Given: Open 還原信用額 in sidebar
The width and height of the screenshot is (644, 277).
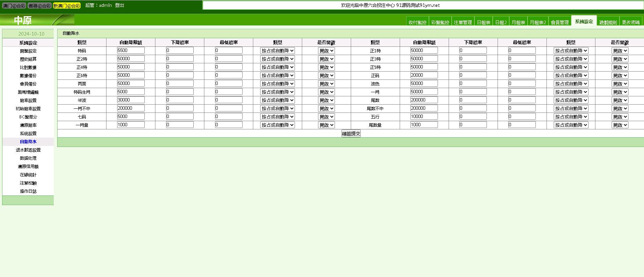Looking at the screenshot, I should pyautogui.click(x=28, y=167).
